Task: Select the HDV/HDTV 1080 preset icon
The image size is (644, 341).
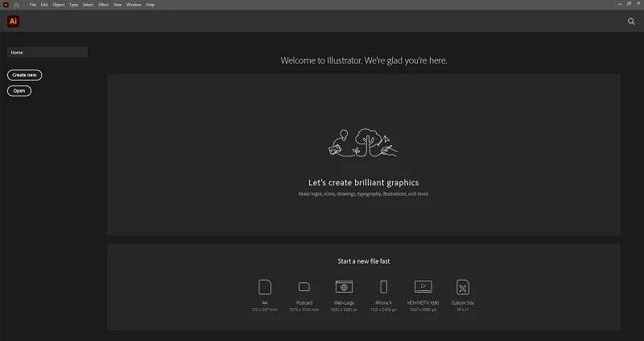Action: [x=423, y=287]
